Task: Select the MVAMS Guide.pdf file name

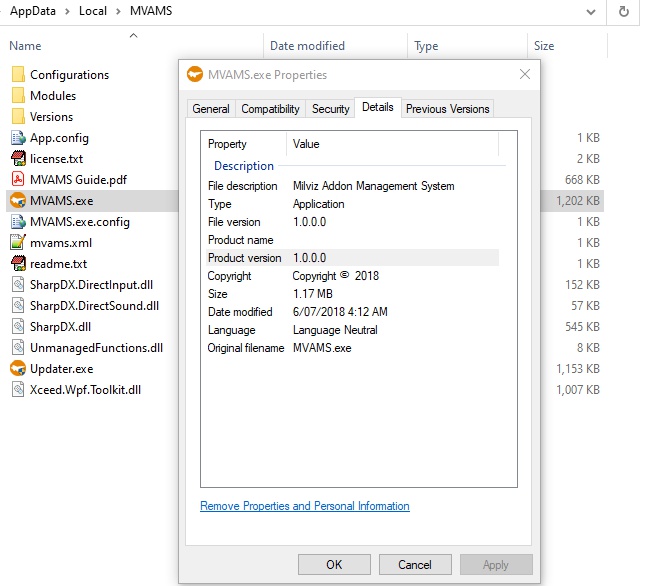Action: tap(79, 180)
